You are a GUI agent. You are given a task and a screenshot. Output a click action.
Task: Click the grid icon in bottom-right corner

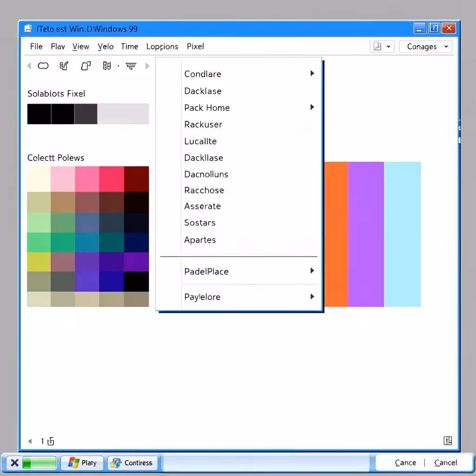coord(448,441)
